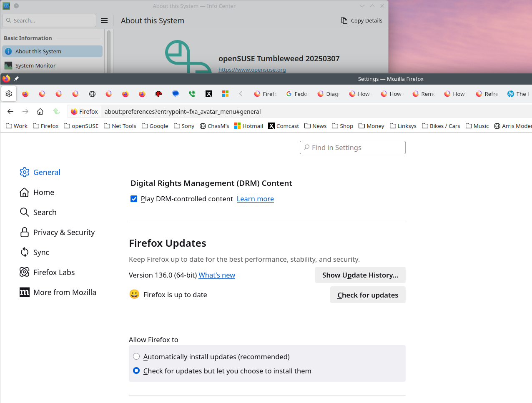Open the pinned Microsoft logo tab
The height and width of the screenshot is (403, 532).
tap(226, 94)
